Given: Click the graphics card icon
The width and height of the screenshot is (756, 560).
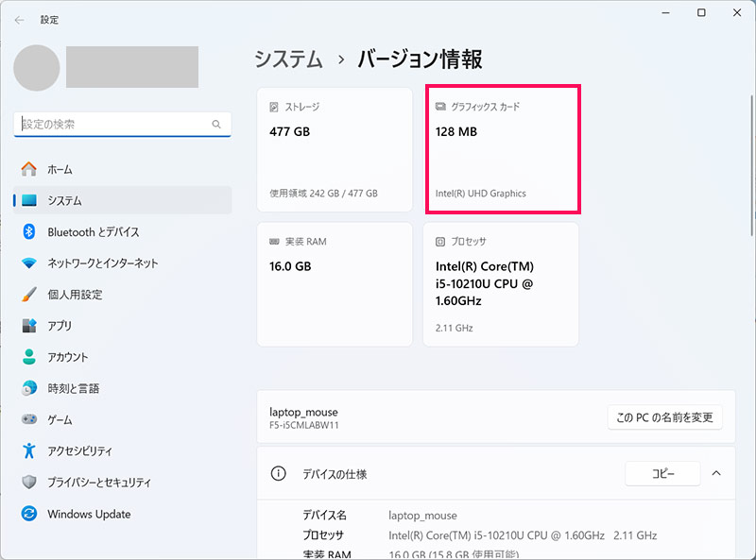Looking at the screenshot, I should click(x=440, y=107).
